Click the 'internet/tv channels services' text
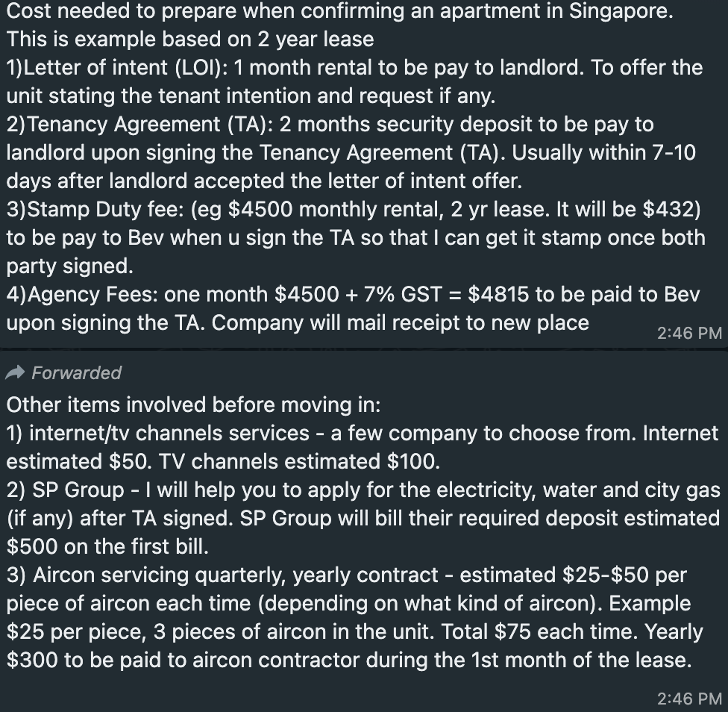Image resolution: width=728 pixels, height=712 pixels. pos(169,434)
